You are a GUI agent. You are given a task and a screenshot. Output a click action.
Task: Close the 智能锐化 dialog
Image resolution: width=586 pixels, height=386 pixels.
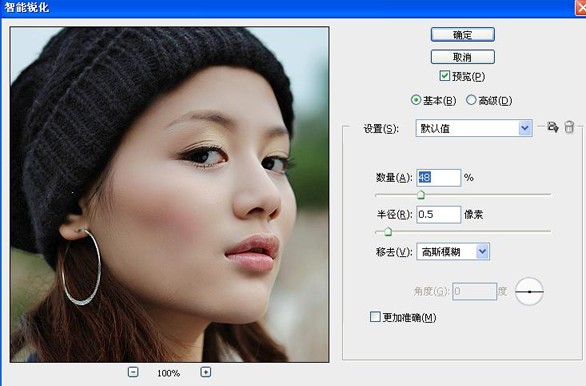580,7
